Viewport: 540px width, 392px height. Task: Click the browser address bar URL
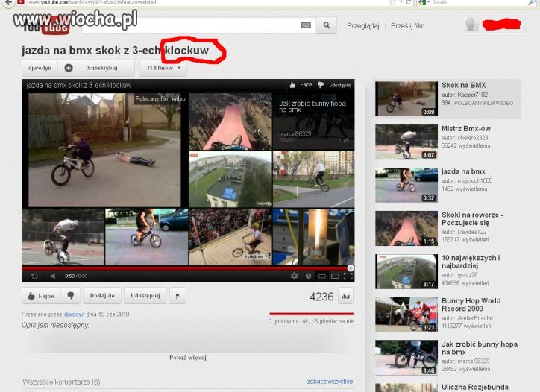click(92, 2)
